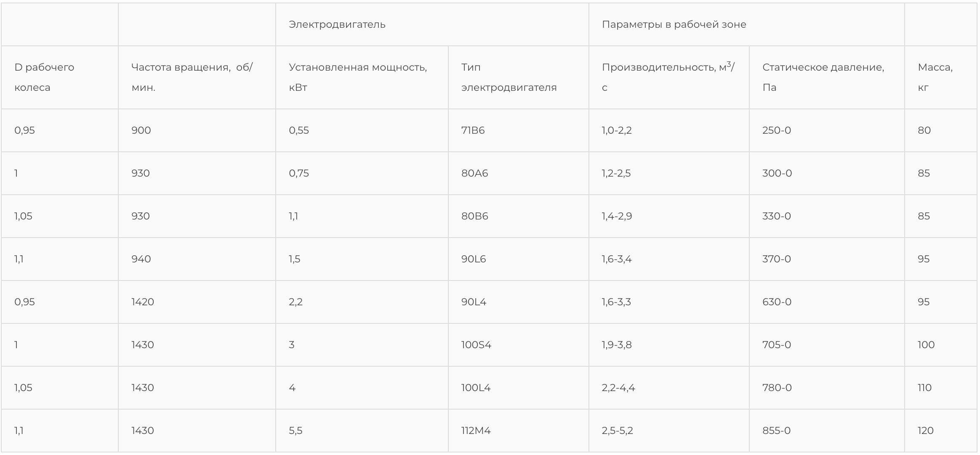This screenshot has height=455, width=980.
Task: Click the Масса, кг column header
Action: click(x=935, y=77)
